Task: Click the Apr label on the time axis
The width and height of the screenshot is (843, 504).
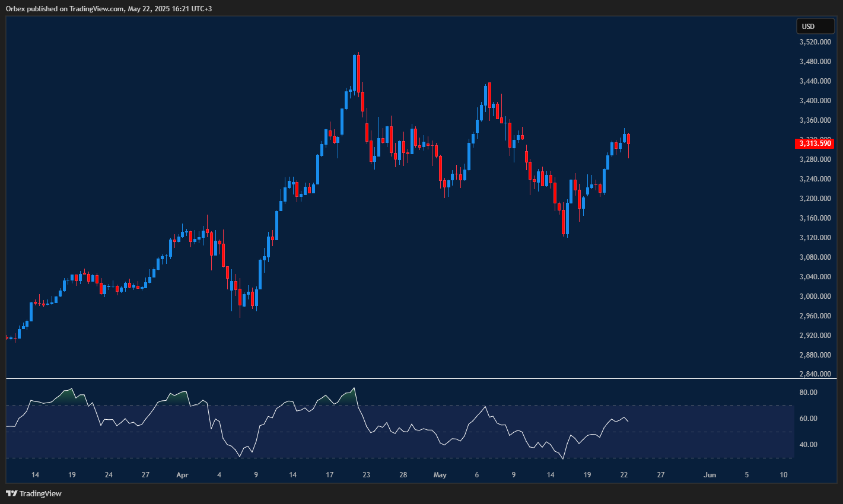Action: (x=182, y=475)
